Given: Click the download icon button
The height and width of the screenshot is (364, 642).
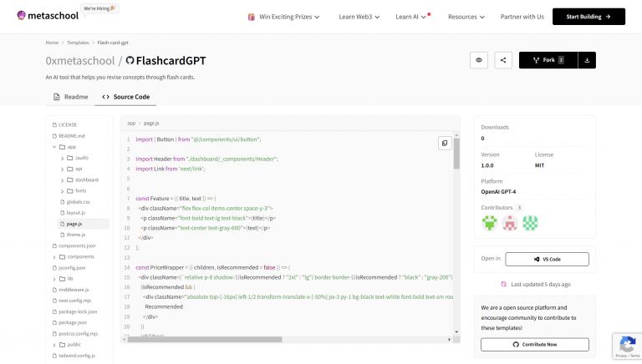Looking at the screenshot, I should click(587, 60).
